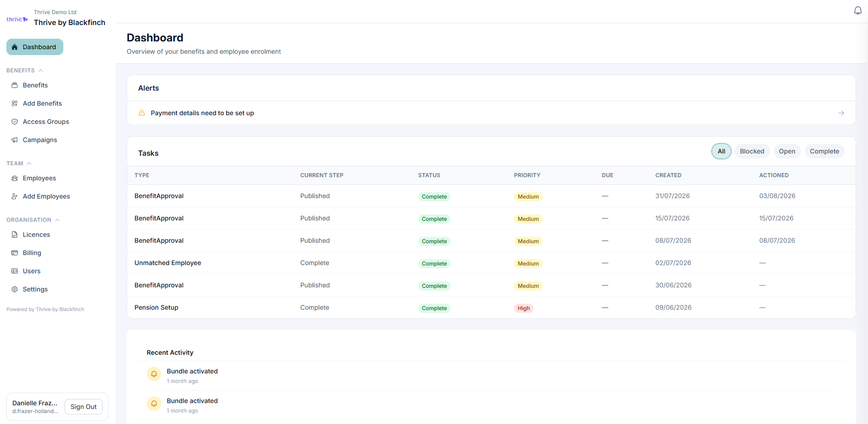Click the Priority column header
The height and width of the screenshot is (424, 868).
pyautogui.click(x=527, y=175)
